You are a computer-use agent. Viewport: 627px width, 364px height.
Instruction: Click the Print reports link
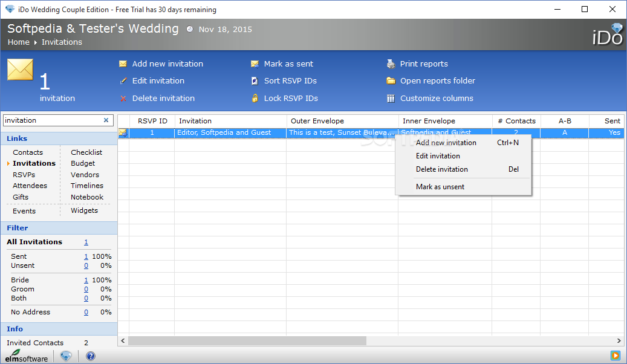coord(424,64)
